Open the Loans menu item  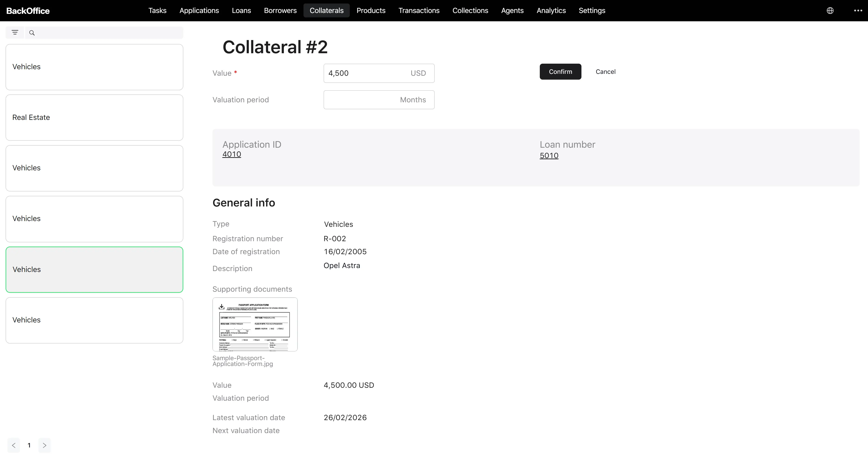click(241, 10)
